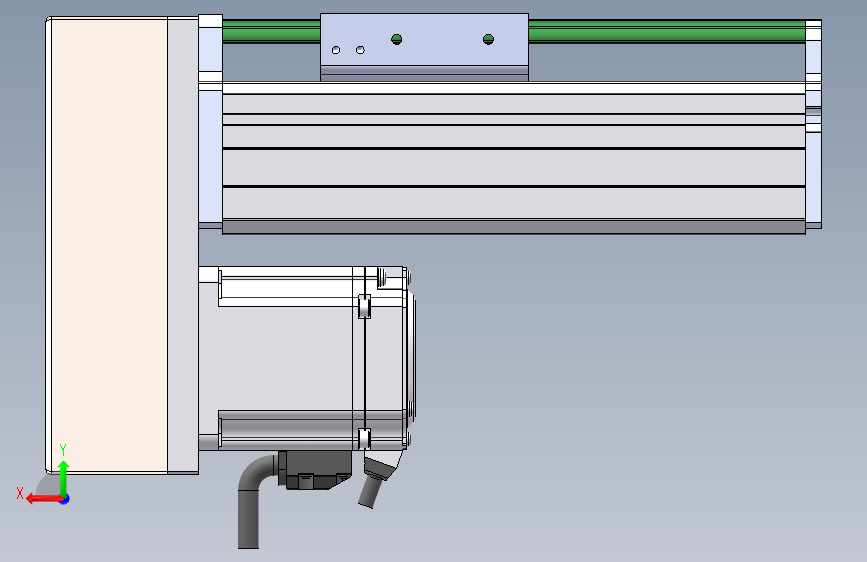
Task: Click the "Y" axis label text
Action: (63, 450)
